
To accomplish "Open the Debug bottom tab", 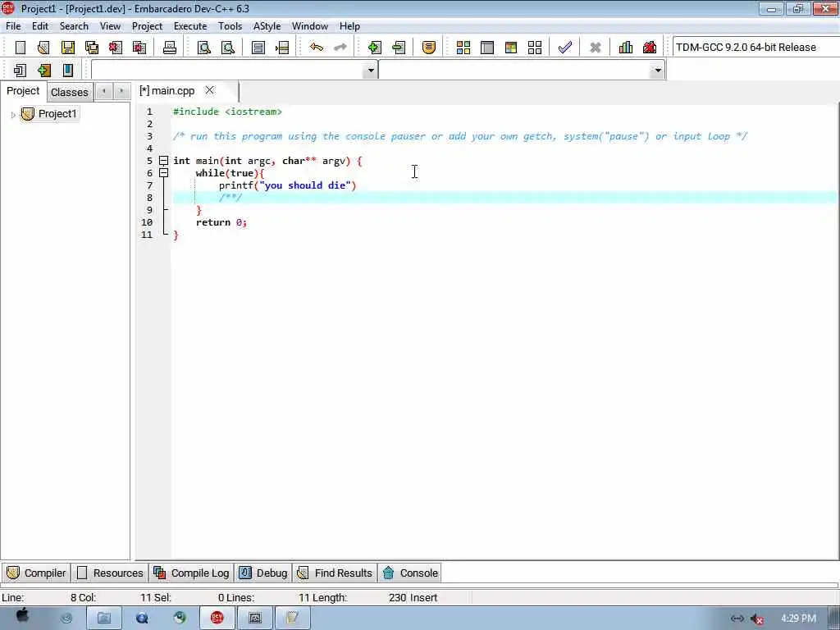I will [x=263, y=573].
